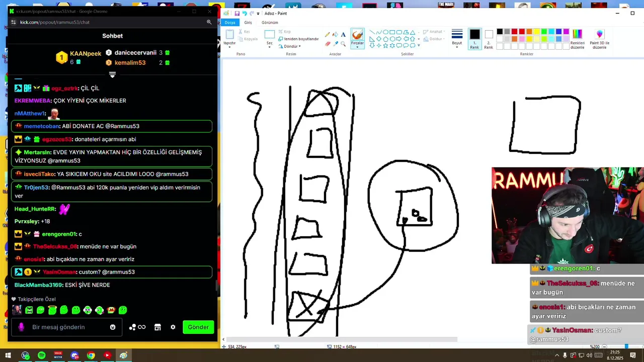Screen dimensions: 644x362
Task: Click the Bir mesaj gönderin input field
Action: point(65,327)
